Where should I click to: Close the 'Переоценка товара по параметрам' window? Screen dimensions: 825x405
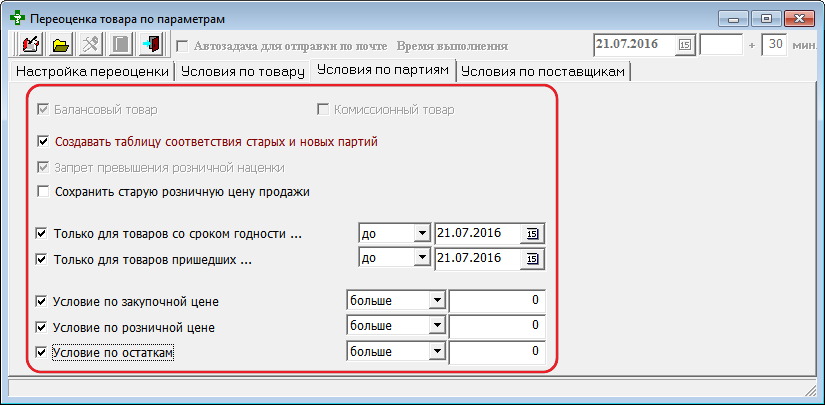(799, 19)
